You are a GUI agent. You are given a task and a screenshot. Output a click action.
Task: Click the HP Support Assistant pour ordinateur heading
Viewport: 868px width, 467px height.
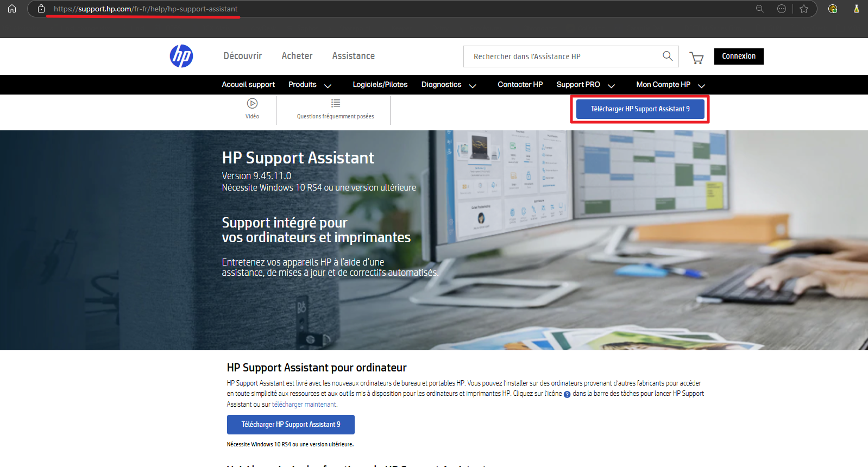click(x=317, y=368)
